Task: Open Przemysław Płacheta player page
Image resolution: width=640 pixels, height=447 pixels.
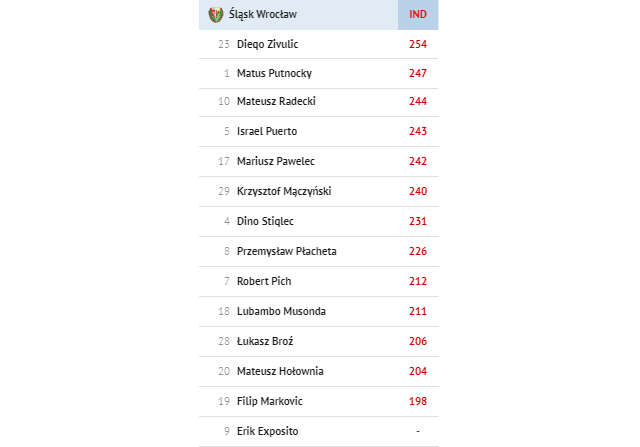Action: [x=287, y=251]
